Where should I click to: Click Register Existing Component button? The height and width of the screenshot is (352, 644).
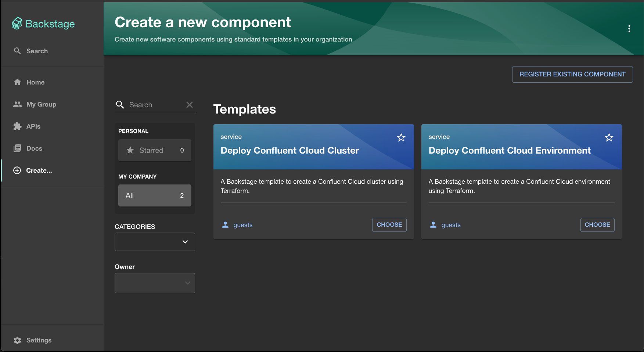572,74
